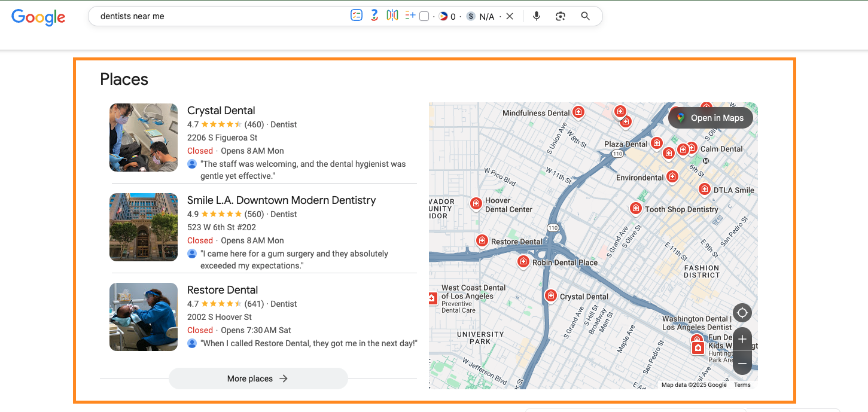Image resolution: width=868 pixels, height=412 pixels.
Task: Click the blue checklist extension icon in search bar
Action: pos(357,16)
